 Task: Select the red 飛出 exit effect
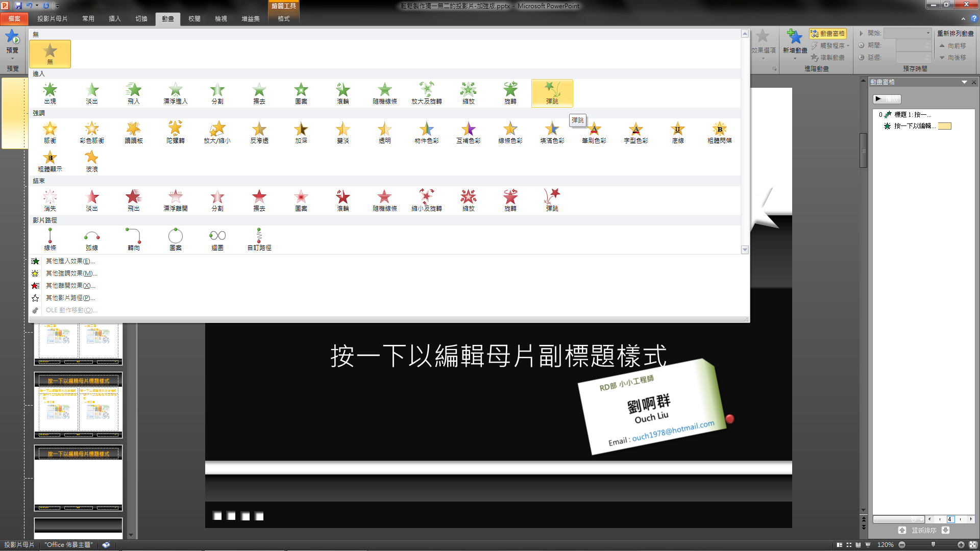coord(134,201)
